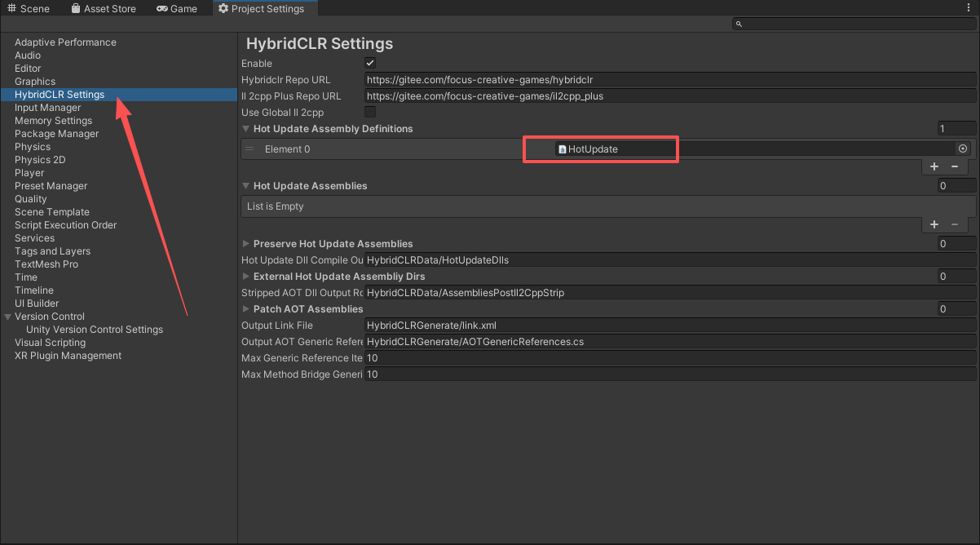
Task: Click the Output Link File text field
Action: (x=669, y=326)
